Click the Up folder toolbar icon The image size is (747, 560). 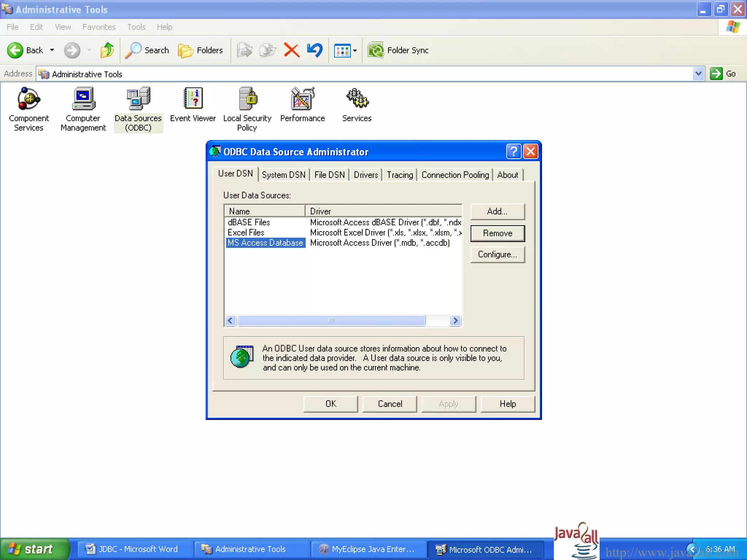point(107,50)
